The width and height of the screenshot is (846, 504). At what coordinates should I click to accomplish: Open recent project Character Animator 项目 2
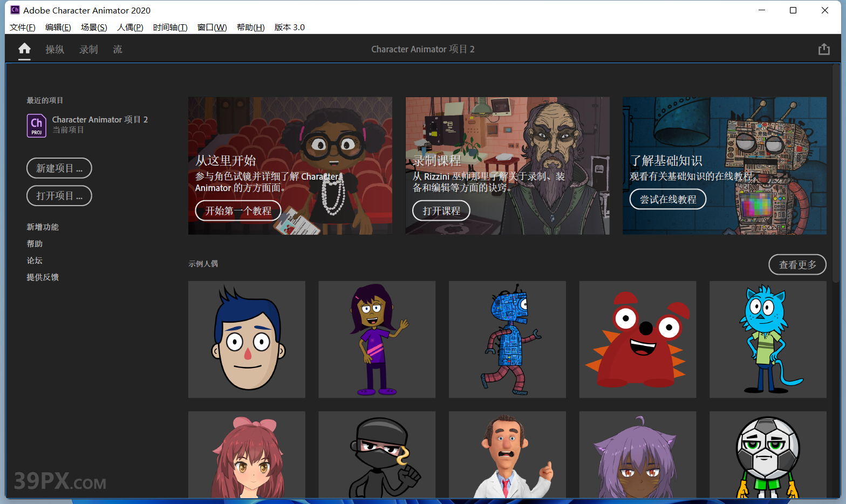pyautogui.click(x=87, y=125)
